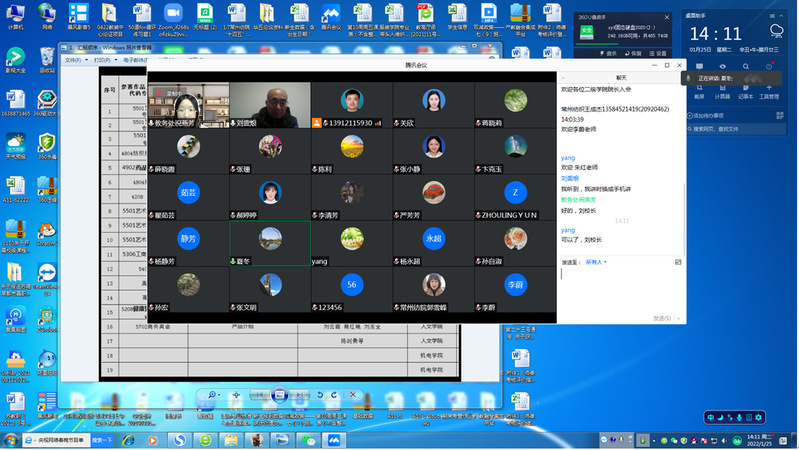Click the photo viewer zoom magnifier icon
This screenshot has width=799, height=450.
(x=213, y=395)
